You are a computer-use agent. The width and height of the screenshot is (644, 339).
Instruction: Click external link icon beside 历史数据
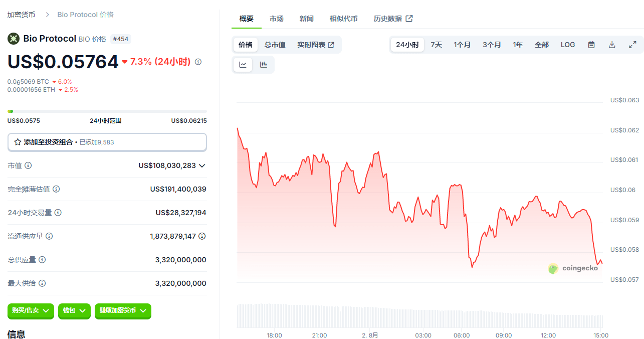[409, 19]
